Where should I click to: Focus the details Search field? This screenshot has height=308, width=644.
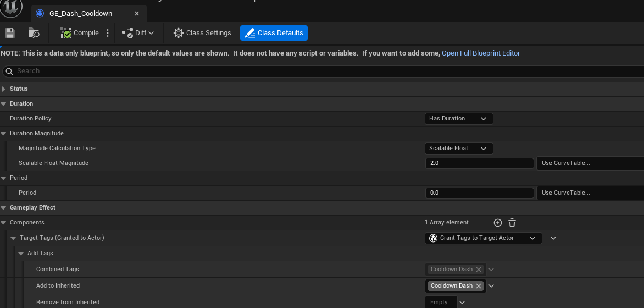[324, 71]
